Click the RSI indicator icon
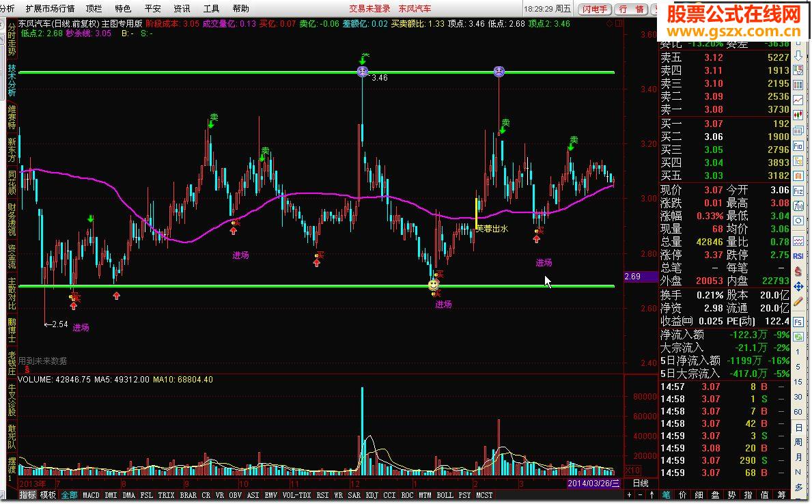The image size is (812, 504). click(x=798, y=256)
